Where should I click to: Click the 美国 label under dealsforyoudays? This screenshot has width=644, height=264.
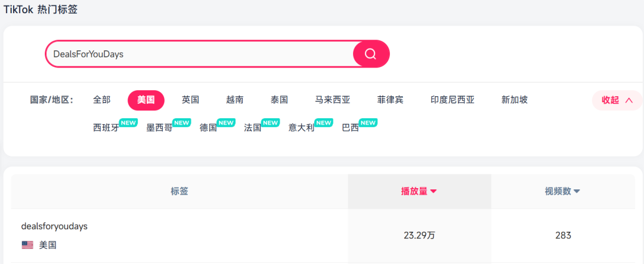[48, 245]
